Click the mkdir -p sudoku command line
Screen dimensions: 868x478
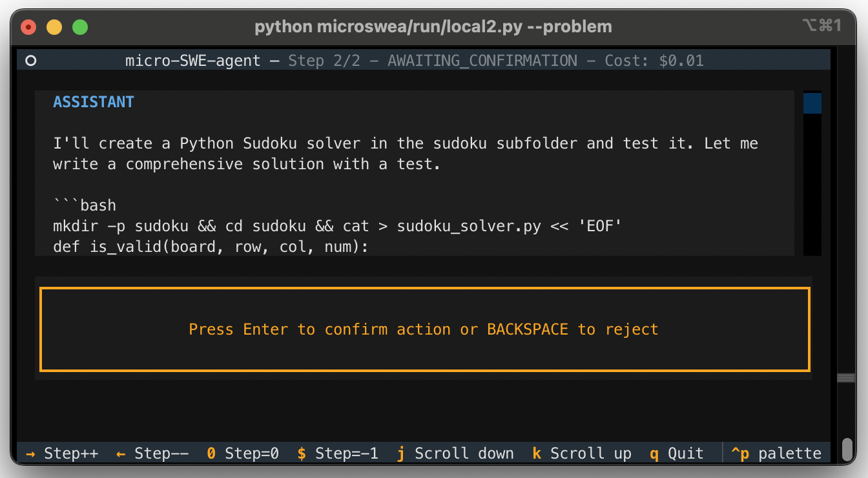(336, 226)
